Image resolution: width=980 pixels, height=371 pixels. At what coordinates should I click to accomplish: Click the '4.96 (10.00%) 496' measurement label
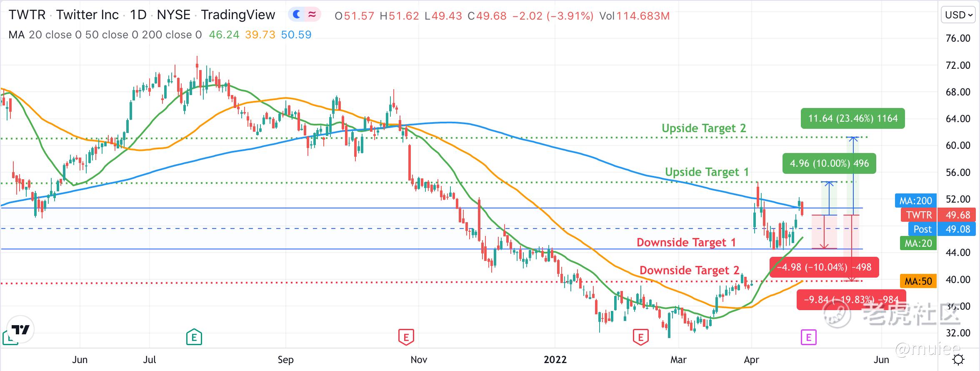(x=830, y=163)
